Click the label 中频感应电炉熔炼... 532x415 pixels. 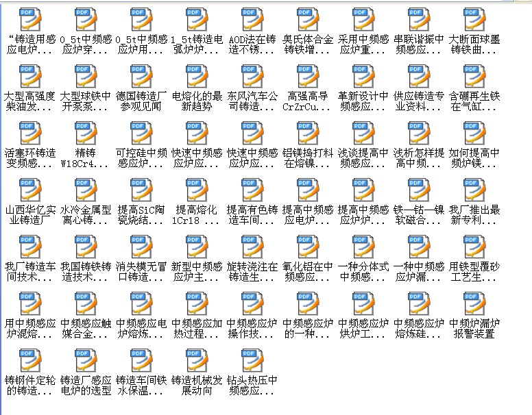click(x=141, y=329)
